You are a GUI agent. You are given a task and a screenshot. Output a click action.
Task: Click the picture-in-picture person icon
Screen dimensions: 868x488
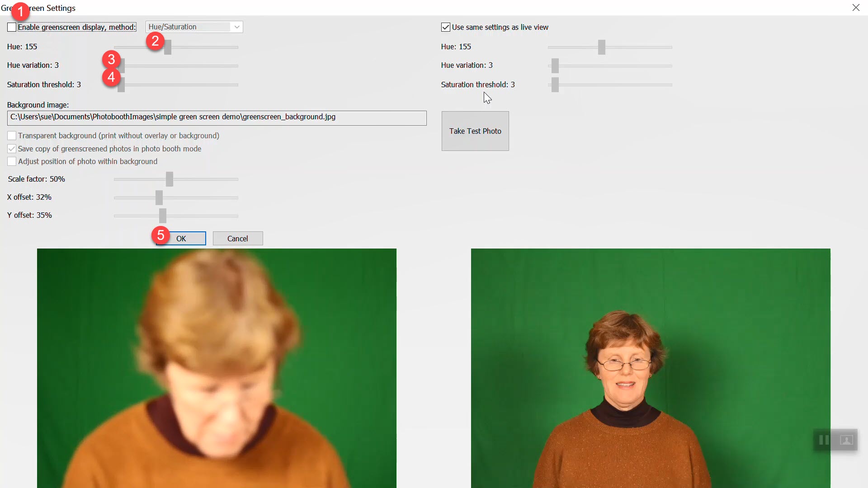point(846,440)
